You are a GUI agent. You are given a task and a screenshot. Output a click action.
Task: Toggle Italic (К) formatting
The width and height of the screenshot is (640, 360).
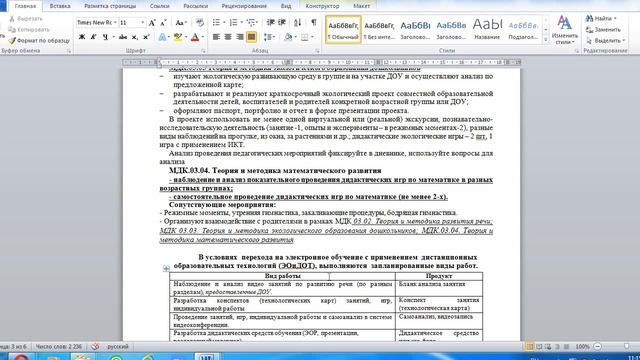[x=93, y=37]
